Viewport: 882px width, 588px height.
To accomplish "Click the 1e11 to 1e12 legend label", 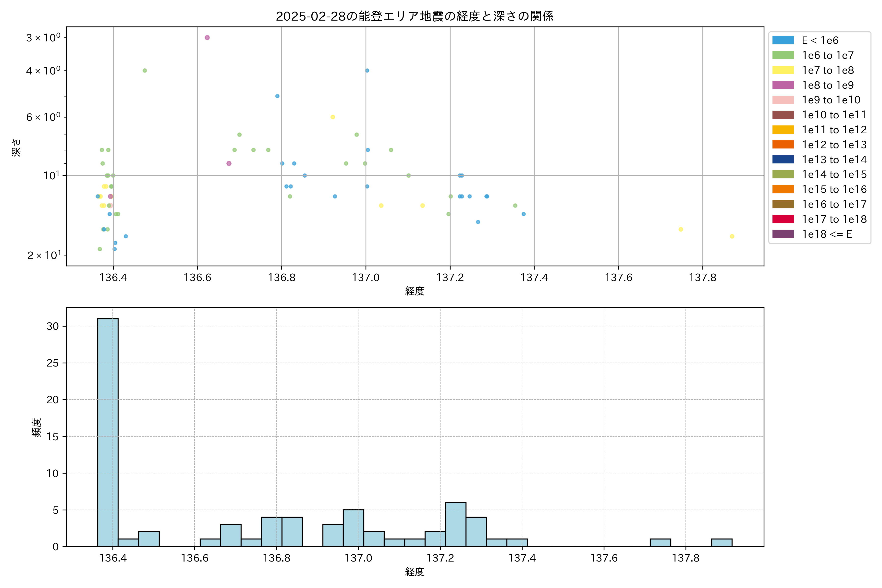I will 834,130.
